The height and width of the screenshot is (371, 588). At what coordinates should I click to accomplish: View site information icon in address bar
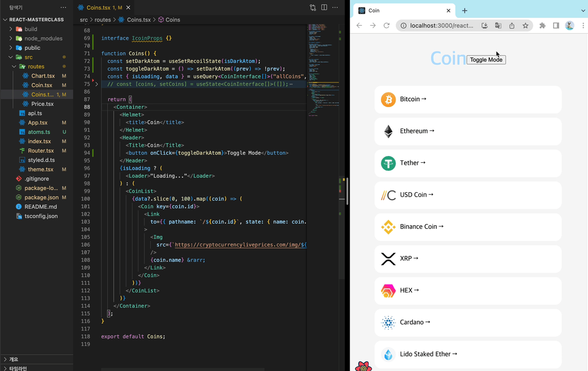click(x=404, y=26)
